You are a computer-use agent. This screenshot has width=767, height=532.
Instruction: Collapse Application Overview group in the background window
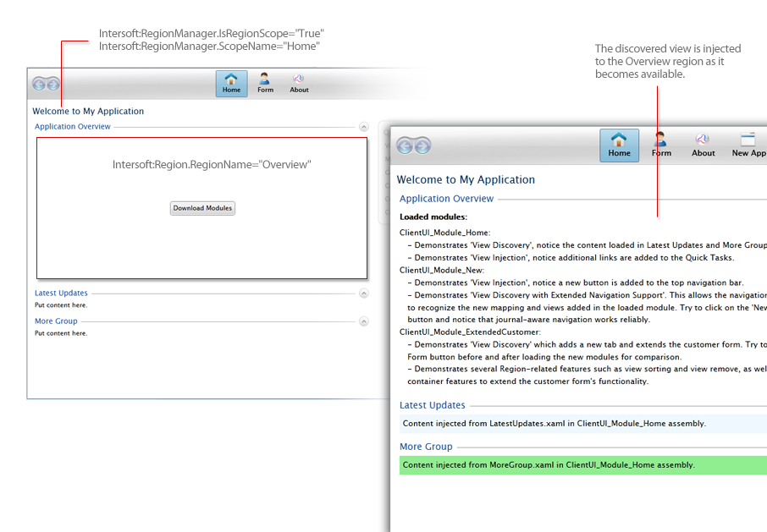[x=363, y=127]
